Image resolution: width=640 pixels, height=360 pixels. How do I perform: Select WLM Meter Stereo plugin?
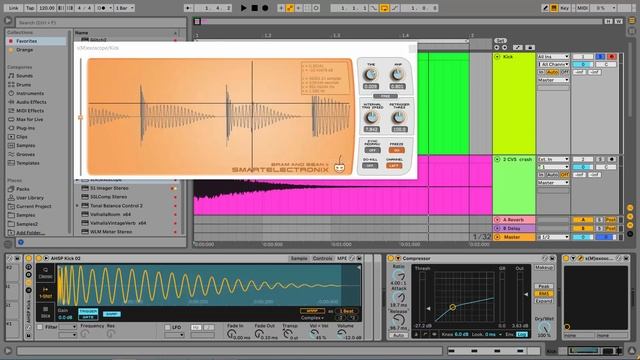tap(111, 232)
